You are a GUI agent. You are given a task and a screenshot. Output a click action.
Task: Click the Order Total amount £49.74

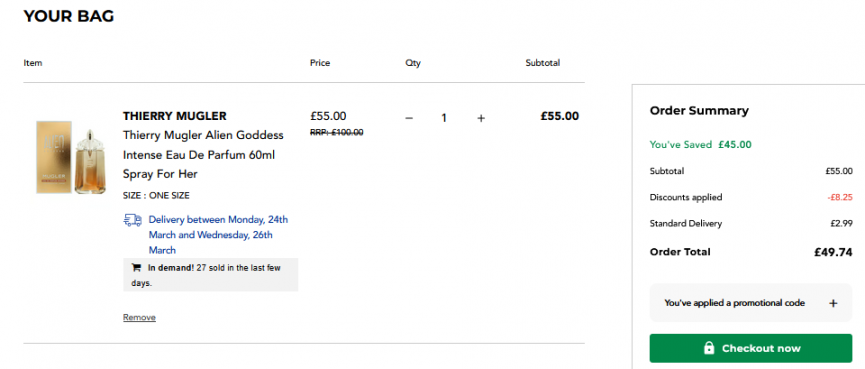(833, 253)
